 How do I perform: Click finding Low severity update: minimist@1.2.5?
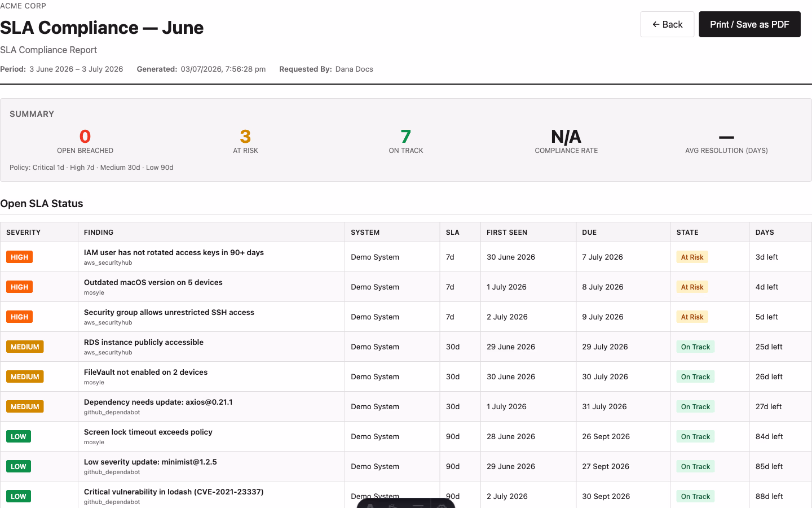point(151,462)
